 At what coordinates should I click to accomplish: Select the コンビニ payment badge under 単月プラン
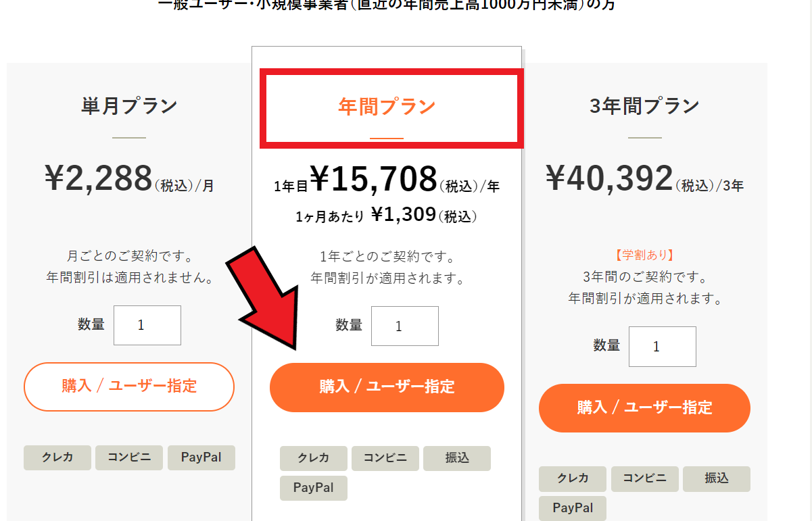(x=128, y=457)
